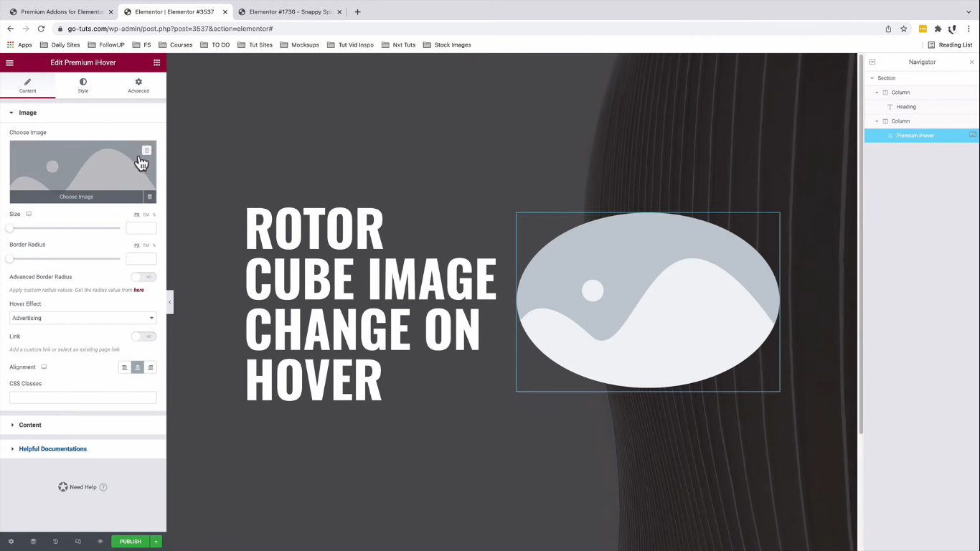Open page settings gear in bottom bar
The width and height of the screenshot is (980, 551).
(x=11, y=542)
